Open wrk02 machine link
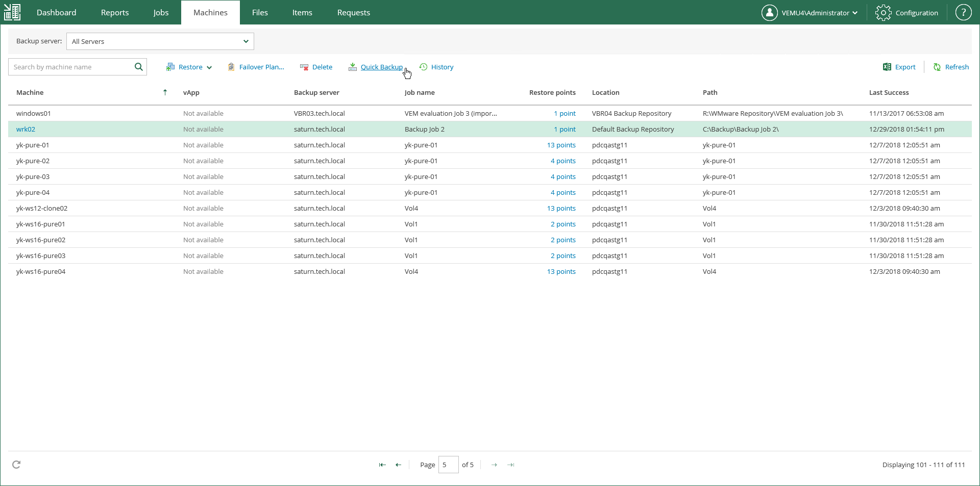Screen dimensions: 980x486 [26, 129]
